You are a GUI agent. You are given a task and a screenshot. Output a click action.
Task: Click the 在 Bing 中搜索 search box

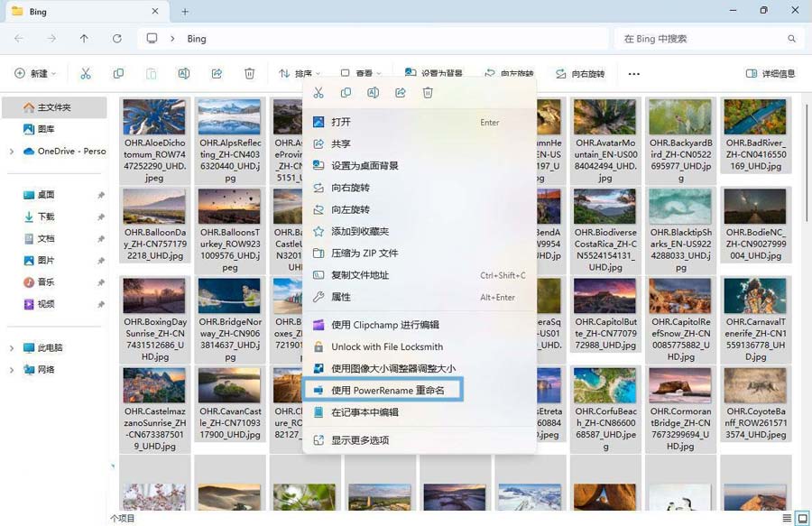pos(699,39)
